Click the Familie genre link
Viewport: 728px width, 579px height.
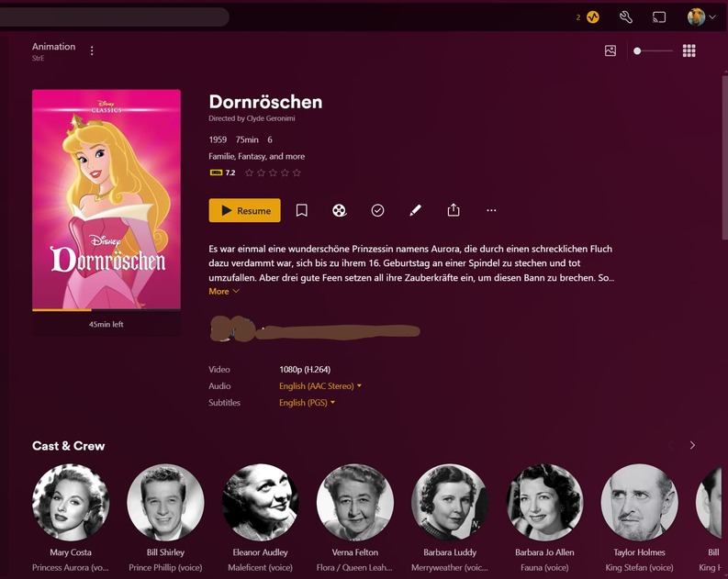(221, 156)
